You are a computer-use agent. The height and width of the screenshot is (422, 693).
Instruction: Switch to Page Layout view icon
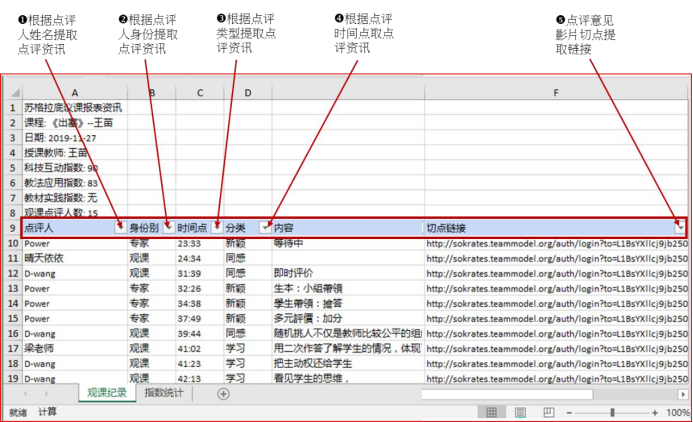coord(520,412)
